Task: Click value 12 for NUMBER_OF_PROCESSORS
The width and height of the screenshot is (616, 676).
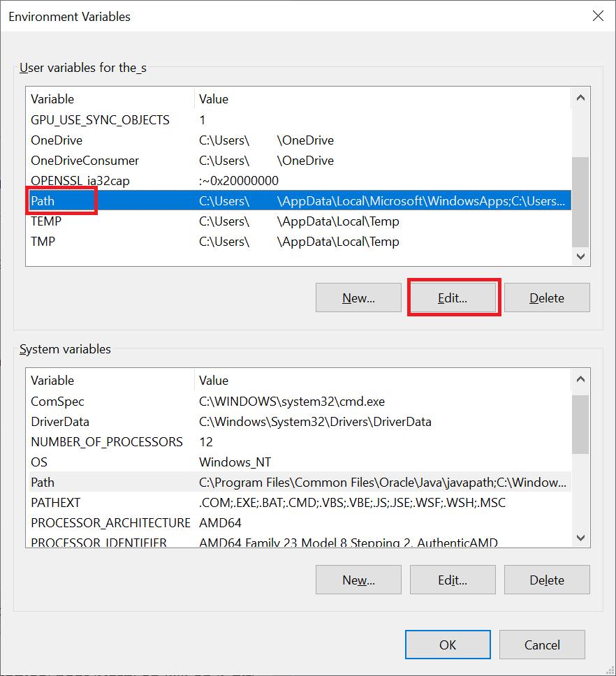Action: click(x=206, y=442)
